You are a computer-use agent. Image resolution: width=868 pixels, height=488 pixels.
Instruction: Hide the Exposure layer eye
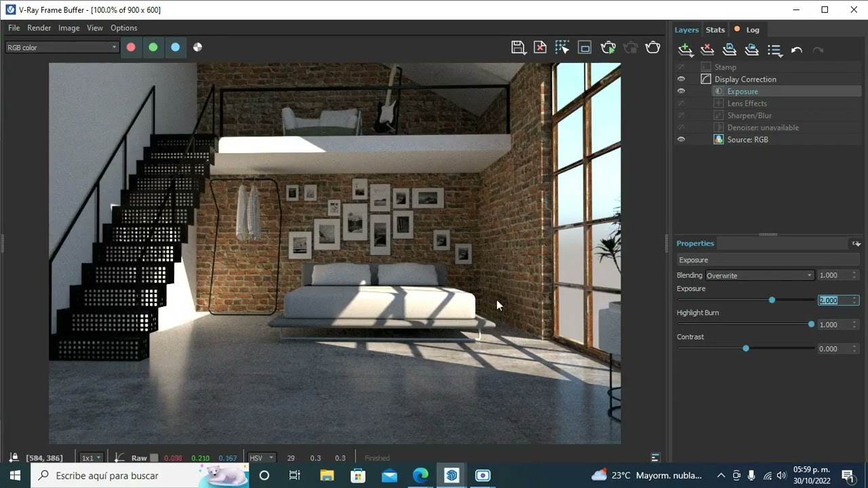[x=682, y=91]
